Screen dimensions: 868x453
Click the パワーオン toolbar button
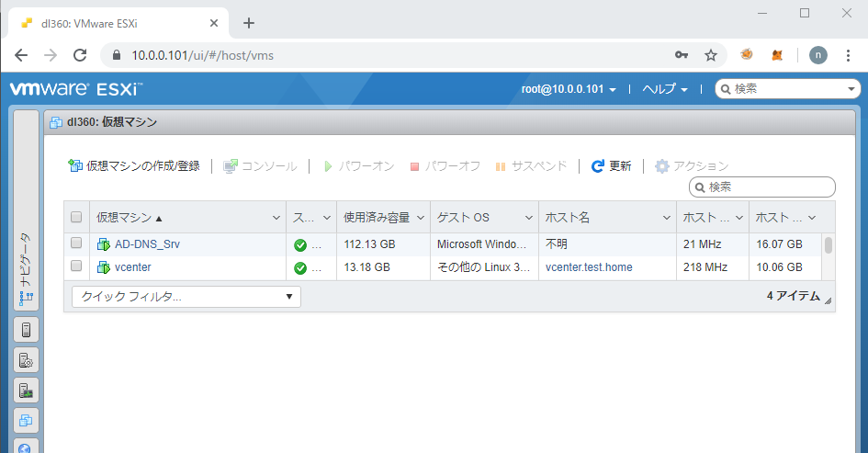pyautogui.click(x=359, y=166)
